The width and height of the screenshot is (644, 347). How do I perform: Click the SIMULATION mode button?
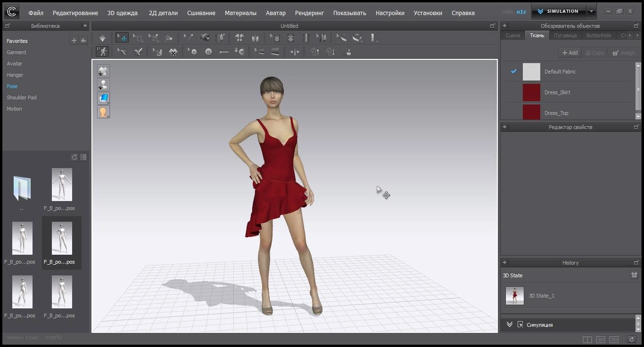pyautogui.click(x=559, y=11)
